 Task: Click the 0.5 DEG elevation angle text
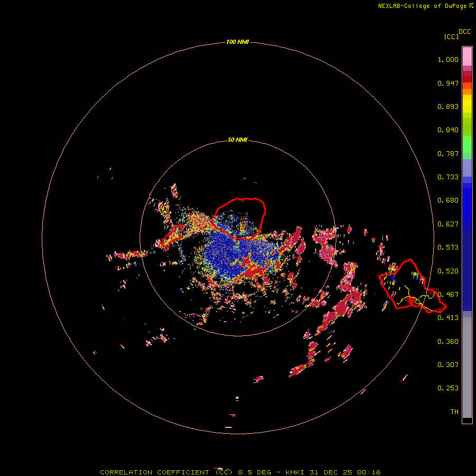point(254,472)
